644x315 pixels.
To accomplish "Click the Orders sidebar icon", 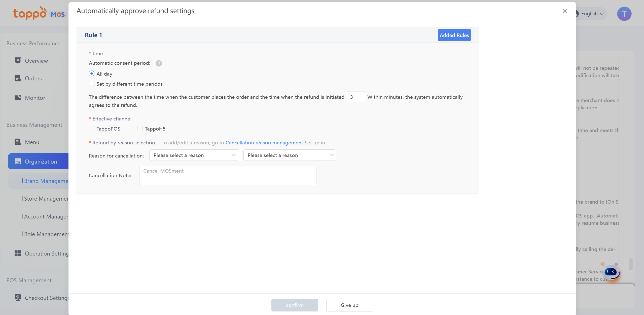I will tap(18, 78).
